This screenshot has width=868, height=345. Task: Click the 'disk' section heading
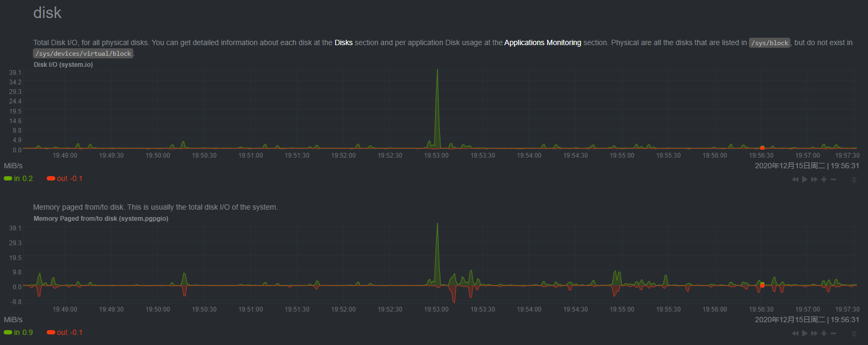click(47, 13)
